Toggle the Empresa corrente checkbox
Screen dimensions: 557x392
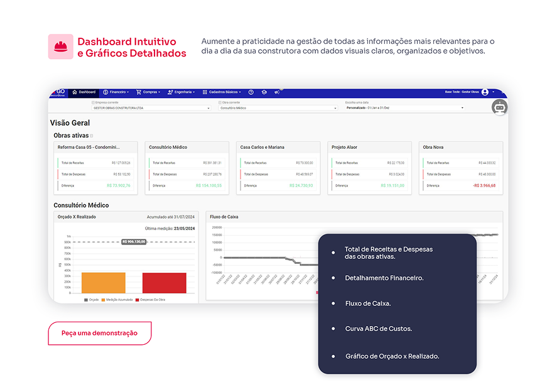point(94,102)
